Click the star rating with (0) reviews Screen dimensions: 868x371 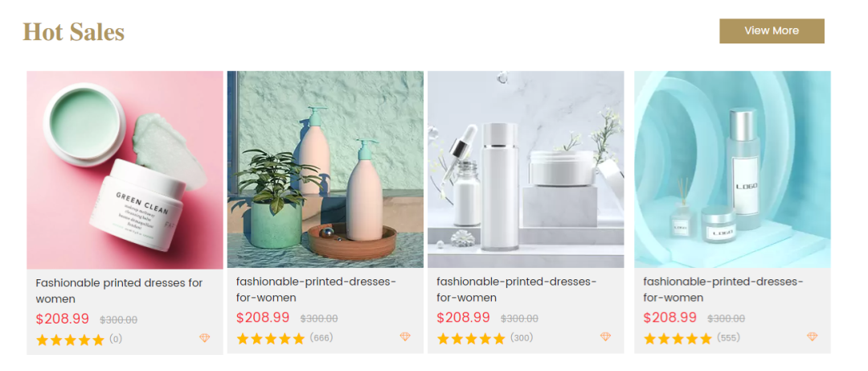pos(70,340)
